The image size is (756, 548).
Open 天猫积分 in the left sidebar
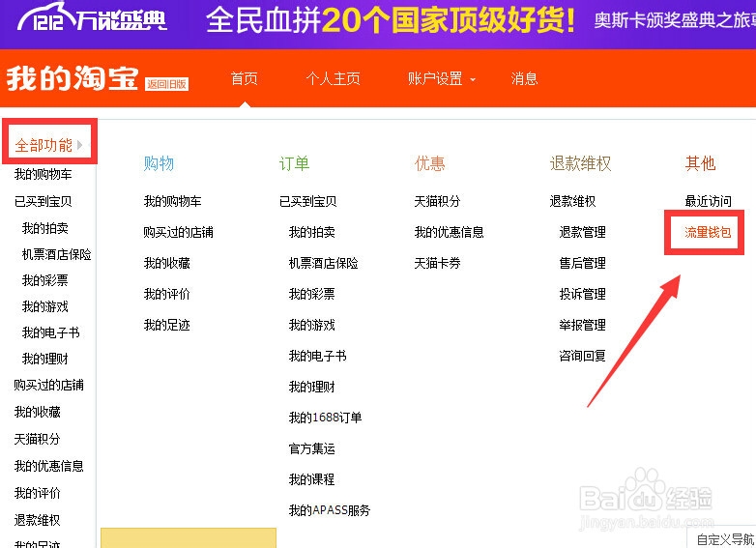37,439
